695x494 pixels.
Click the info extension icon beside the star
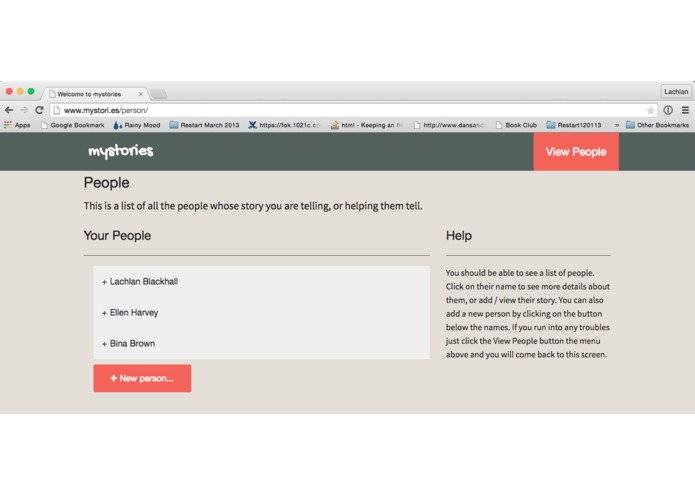668,110
